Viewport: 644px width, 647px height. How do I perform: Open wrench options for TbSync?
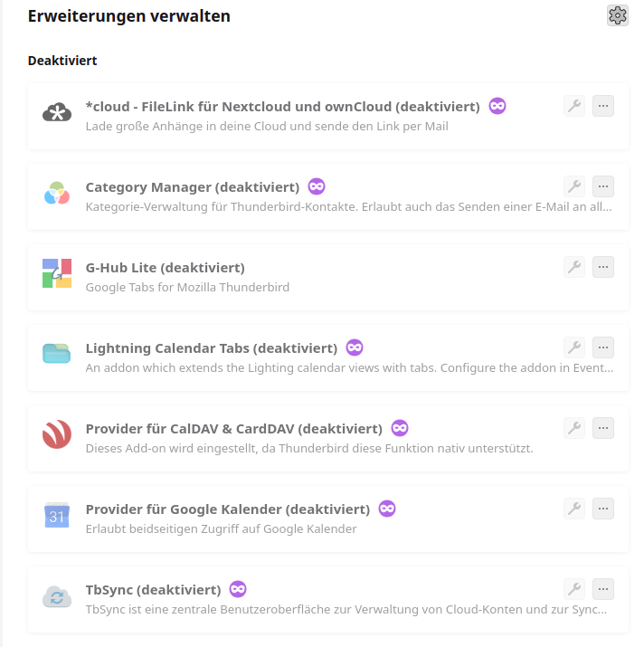pyautogui.click(x=573, y=589)
